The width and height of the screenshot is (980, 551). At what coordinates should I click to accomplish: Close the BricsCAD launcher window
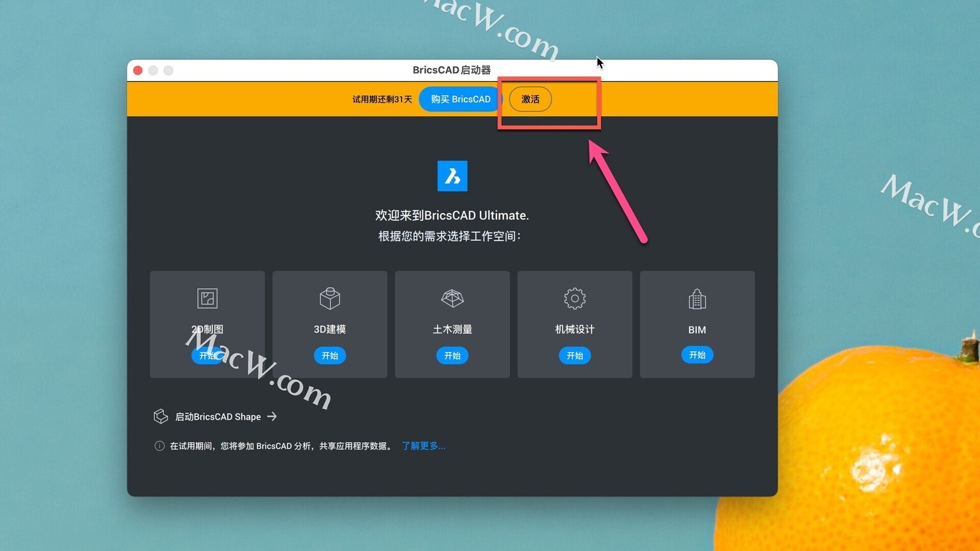click(x=138, y=70)
